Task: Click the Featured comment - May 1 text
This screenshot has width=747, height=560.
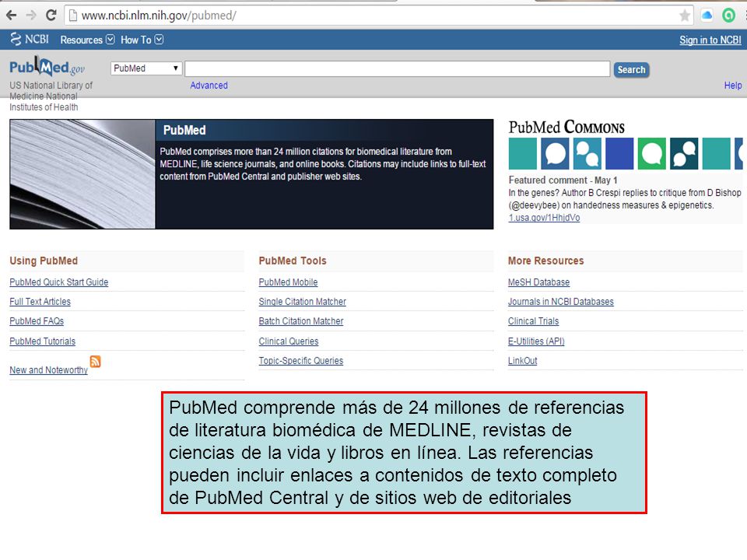Action: click(563, 180)
